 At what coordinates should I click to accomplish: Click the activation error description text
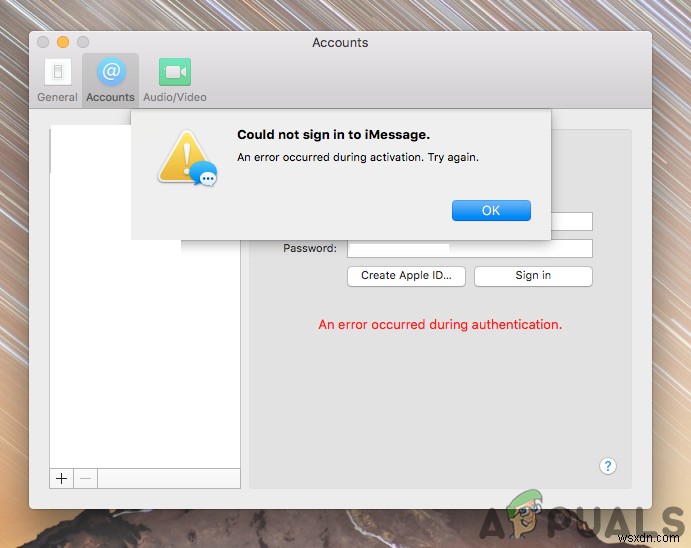[x=358, y=157]
